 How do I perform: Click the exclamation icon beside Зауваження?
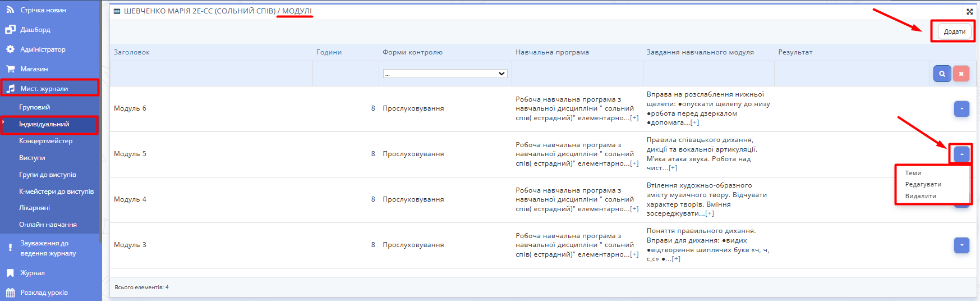click(x=10, y=248)
